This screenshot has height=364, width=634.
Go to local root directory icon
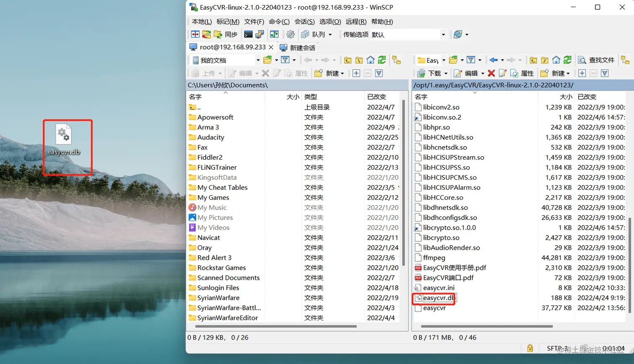click(x=359, y=60)
